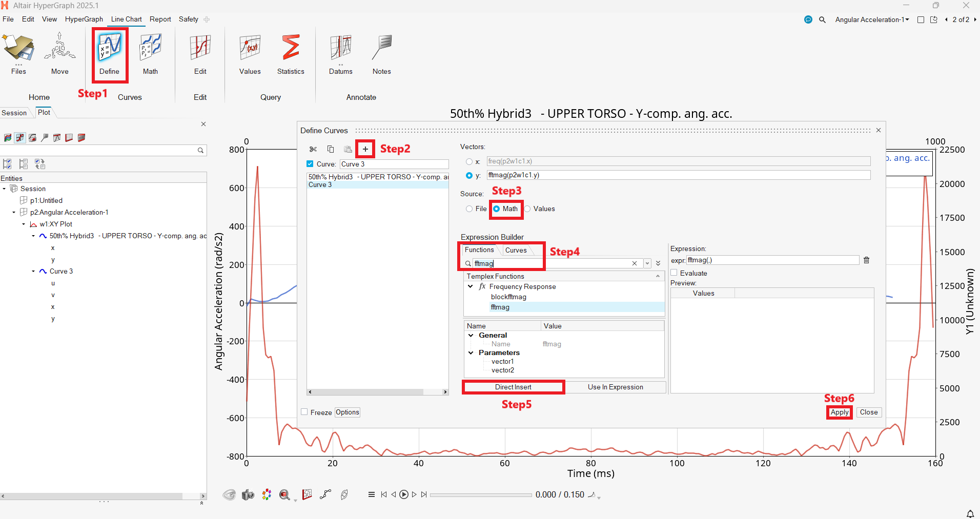
Task: Click Close in Define Curves
Action: point(869,412)
